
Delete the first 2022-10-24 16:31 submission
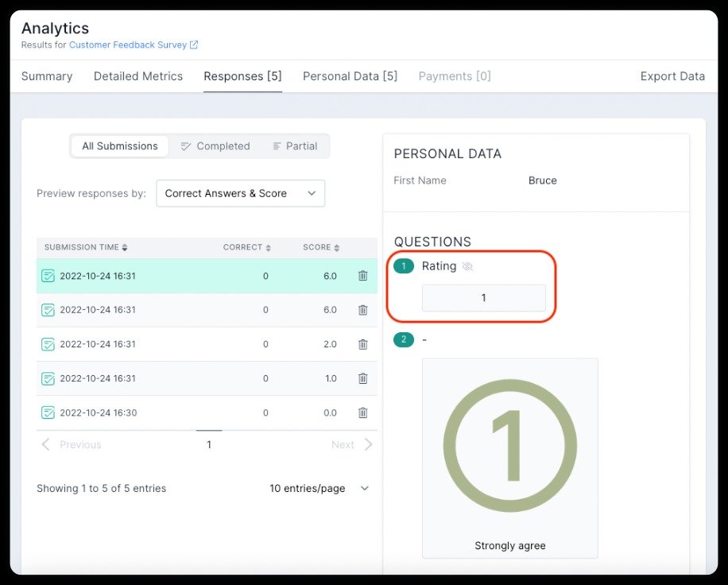point(363,275)
